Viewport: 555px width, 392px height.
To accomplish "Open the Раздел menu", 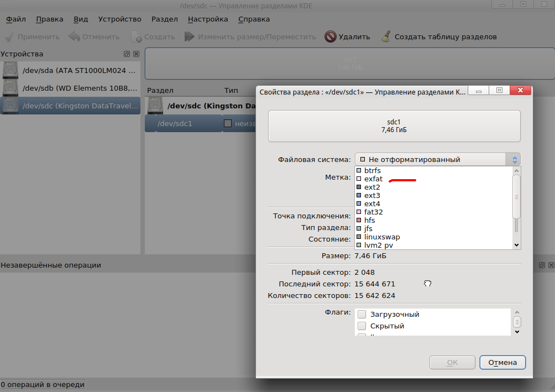I will click(165, 19).
